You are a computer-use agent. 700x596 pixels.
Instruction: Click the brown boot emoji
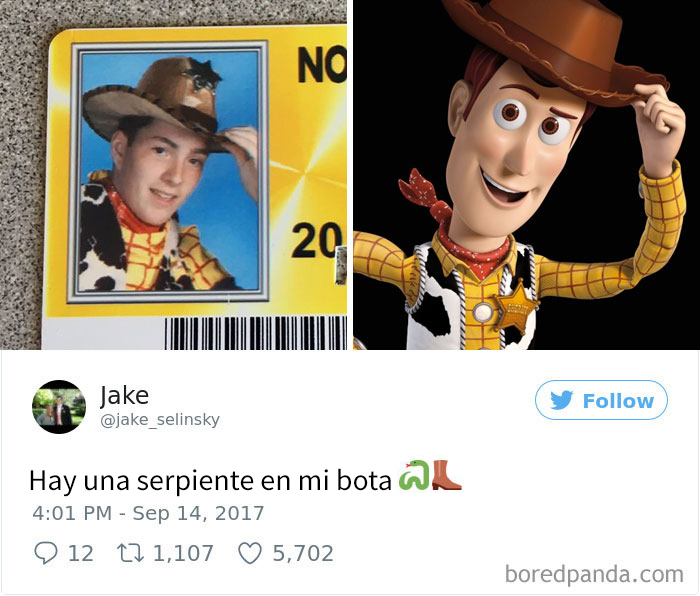coord(446,475)
